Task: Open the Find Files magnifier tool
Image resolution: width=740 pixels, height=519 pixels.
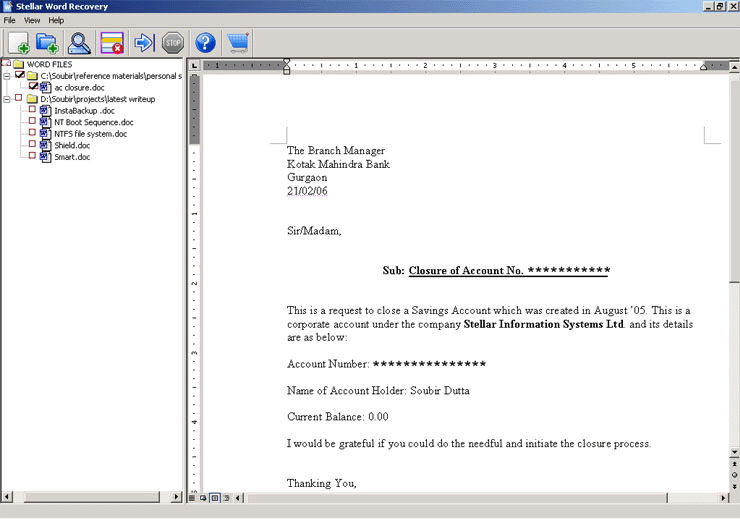Action: 79,43
